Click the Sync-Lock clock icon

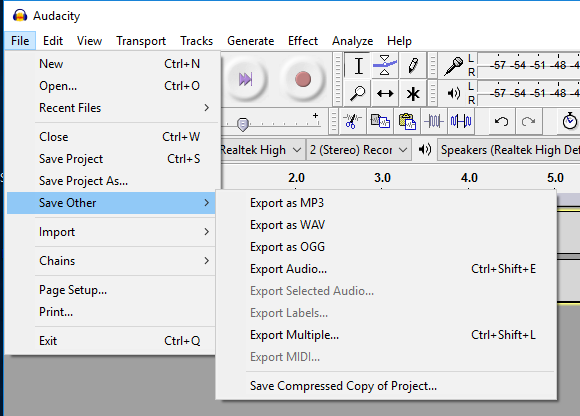point(569,121)
